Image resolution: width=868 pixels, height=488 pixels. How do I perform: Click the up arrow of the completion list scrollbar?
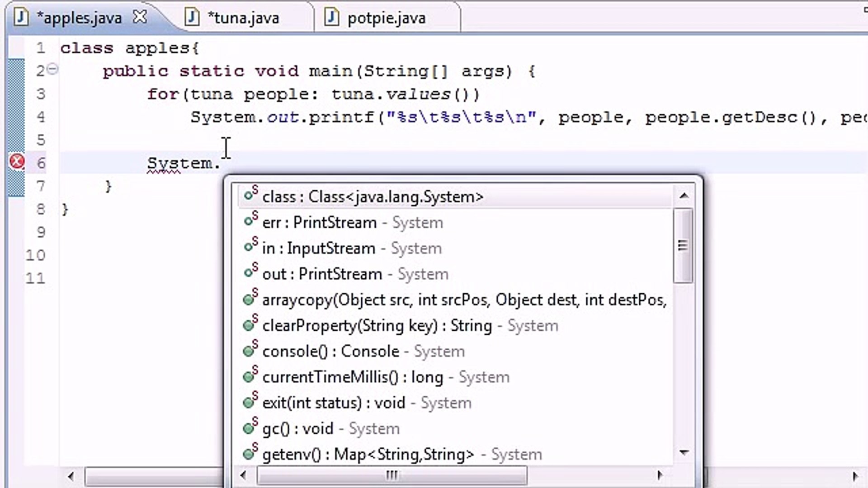[684, 195]
